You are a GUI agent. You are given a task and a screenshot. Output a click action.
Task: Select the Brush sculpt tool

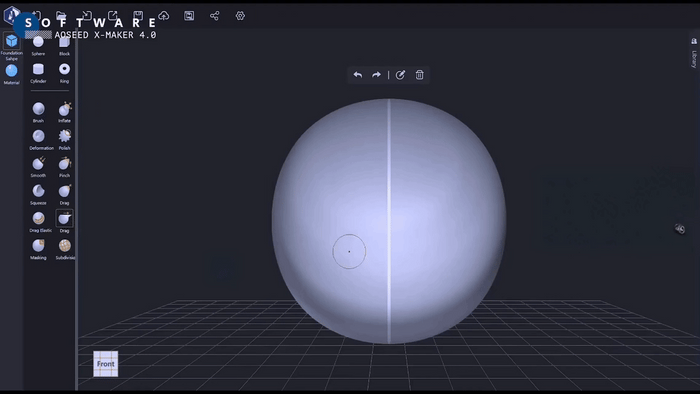[x=38, y=112]
